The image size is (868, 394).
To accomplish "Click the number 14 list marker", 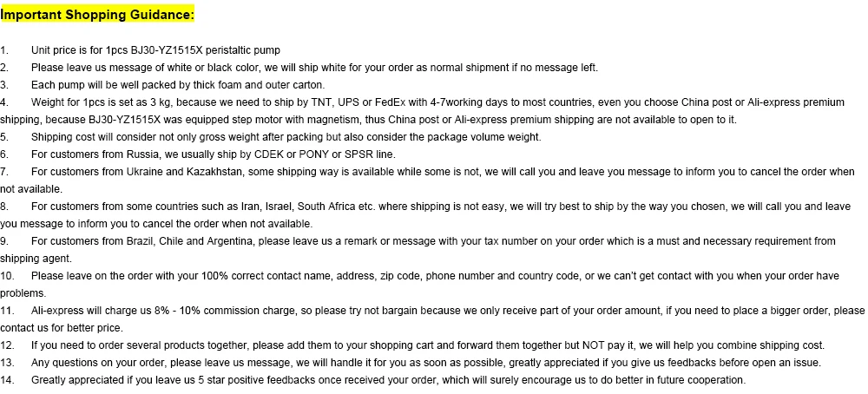I will tap(7, 380).
